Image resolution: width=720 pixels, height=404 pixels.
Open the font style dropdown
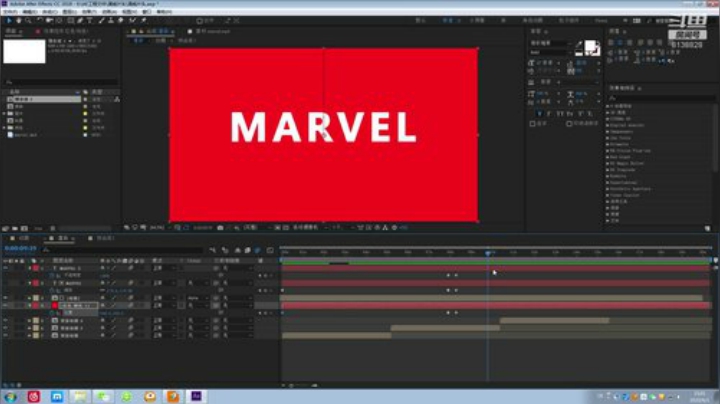[x=549, y=52]
